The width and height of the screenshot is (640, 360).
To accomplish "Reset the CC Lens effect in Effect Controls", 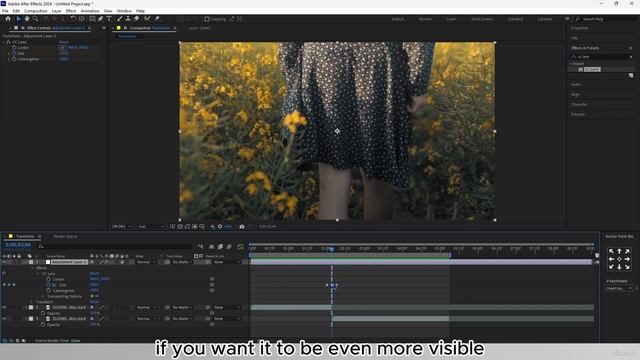I will pos(64,42).
